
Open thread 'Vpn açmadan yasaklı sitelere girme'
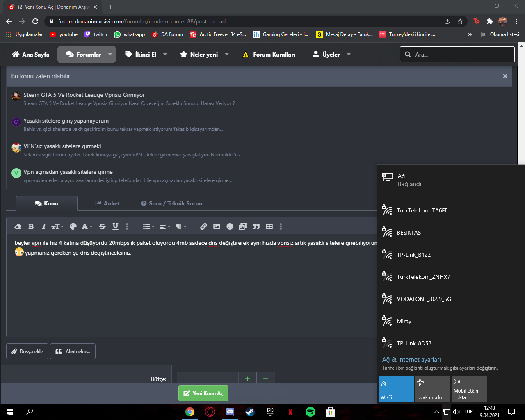point(68,172)
